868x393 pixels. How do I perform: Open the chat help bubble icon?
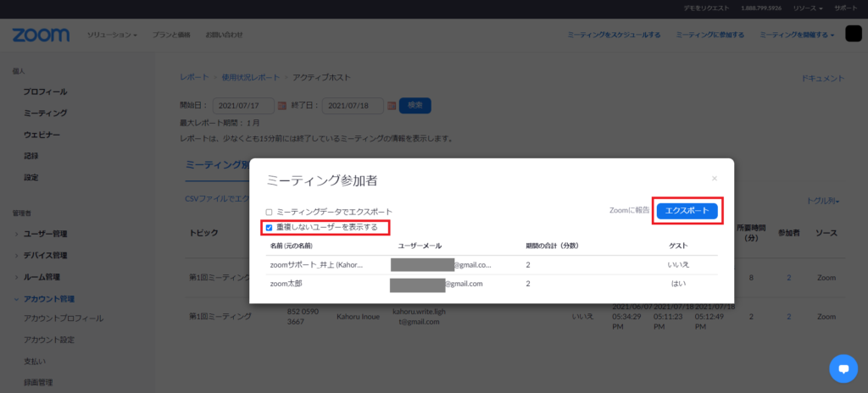point(843,368)
